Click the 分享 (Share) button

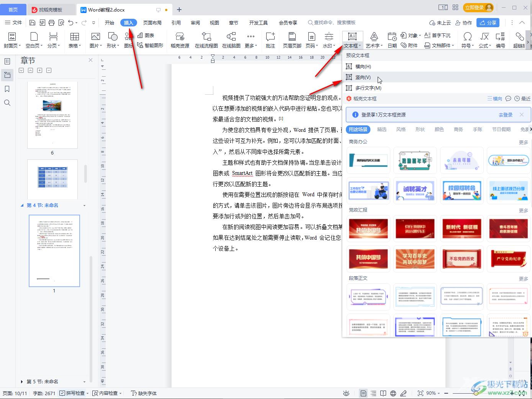[x=488, y=23]
